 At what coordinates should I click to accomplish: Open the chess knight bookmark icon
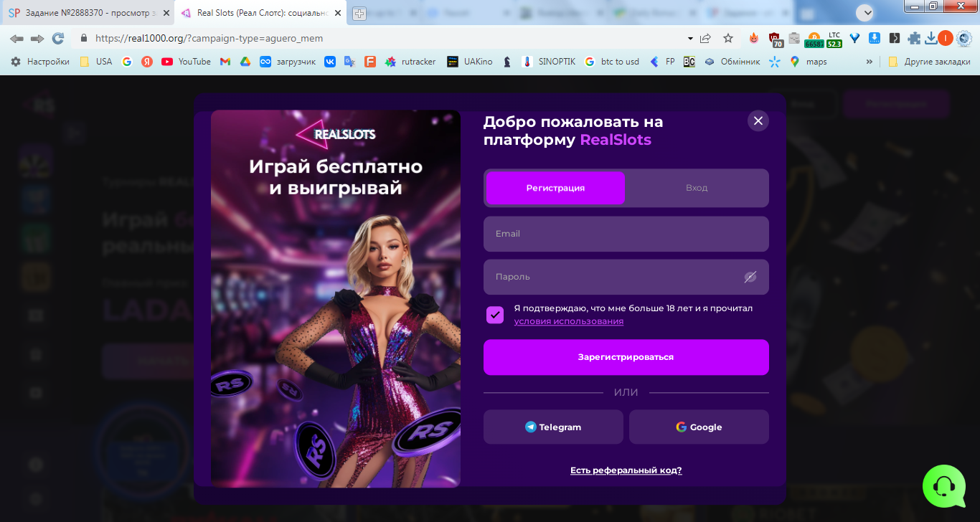point(507,62)
